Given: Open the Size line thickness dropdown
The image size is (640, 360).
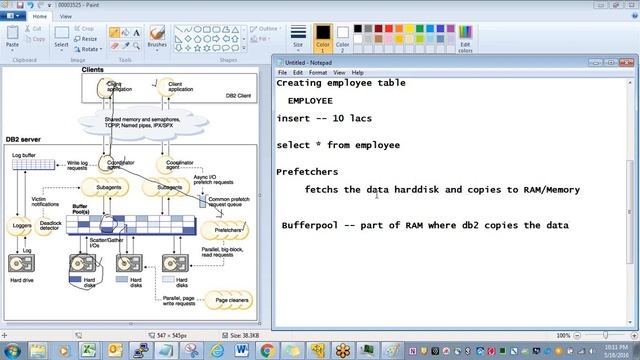Looking at the screenshot, I should (x=298, y=39).
